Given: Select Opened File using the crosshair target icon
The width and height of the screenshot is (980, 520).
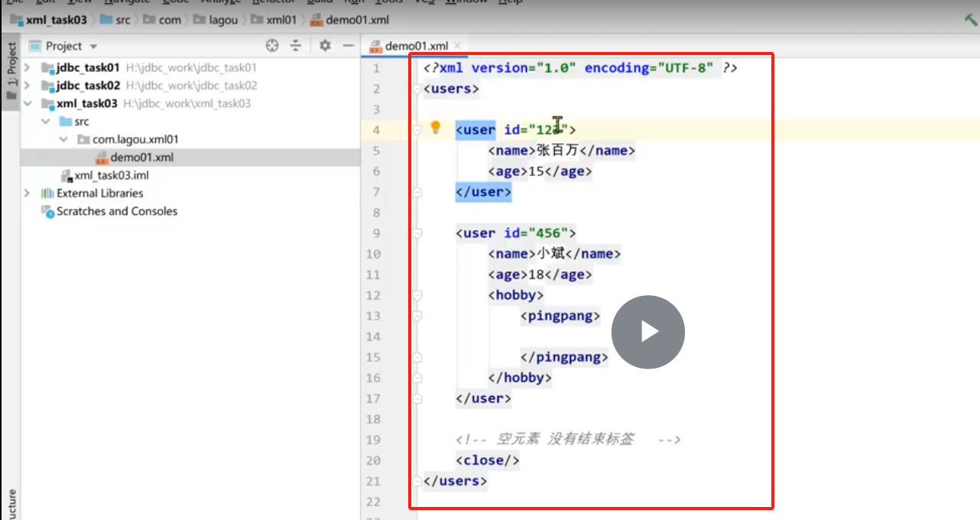Looking at the screenshot, I should tap(272, 46).
